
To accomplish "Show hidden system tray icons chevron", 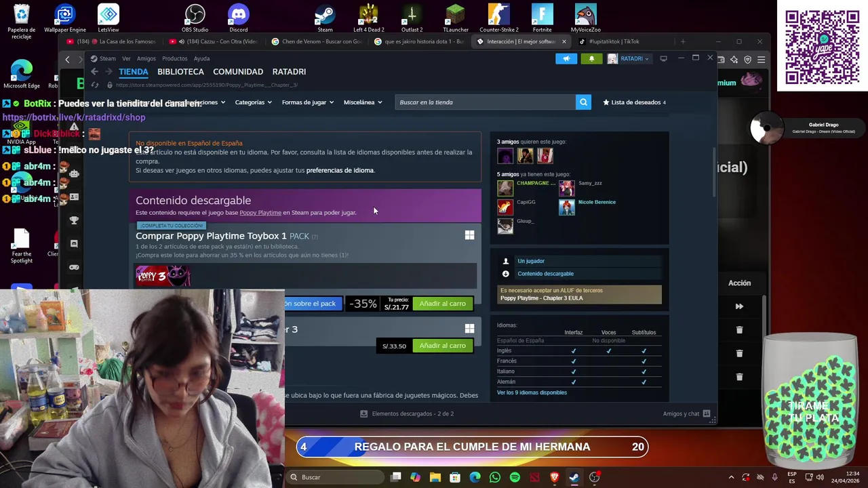I will tap(731, 477).
